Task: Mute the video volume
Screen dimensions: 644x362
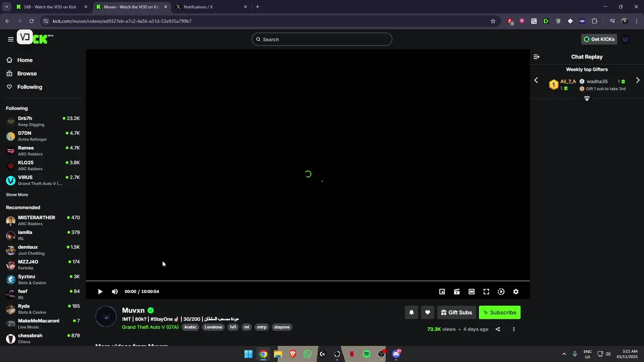Action: point(115,292)
